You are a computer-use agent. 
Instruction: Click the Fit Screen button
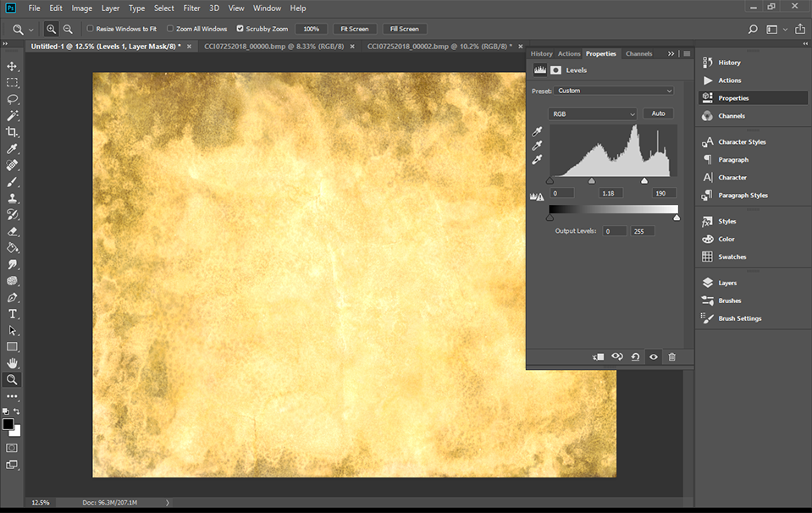pyautogui.click(x=354, y=29)
